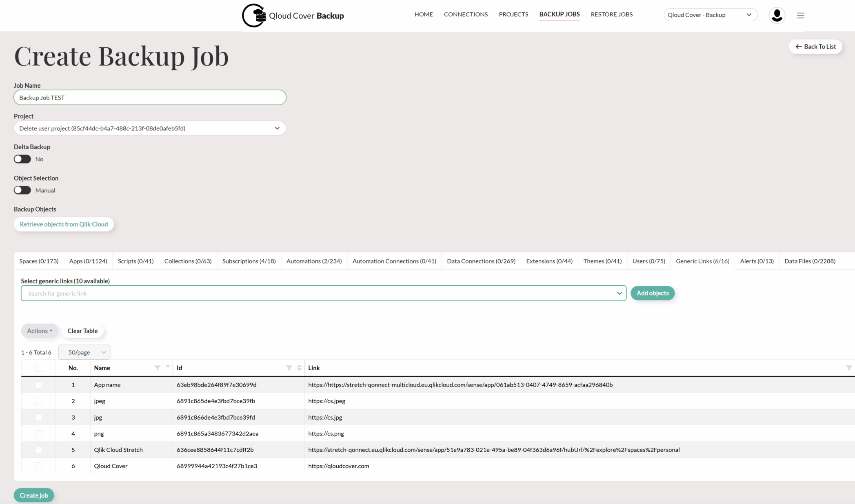This screenshot has height=504, width=855.
Task: Open the 50/page pagination dropdown
Action: pos(84,352)
